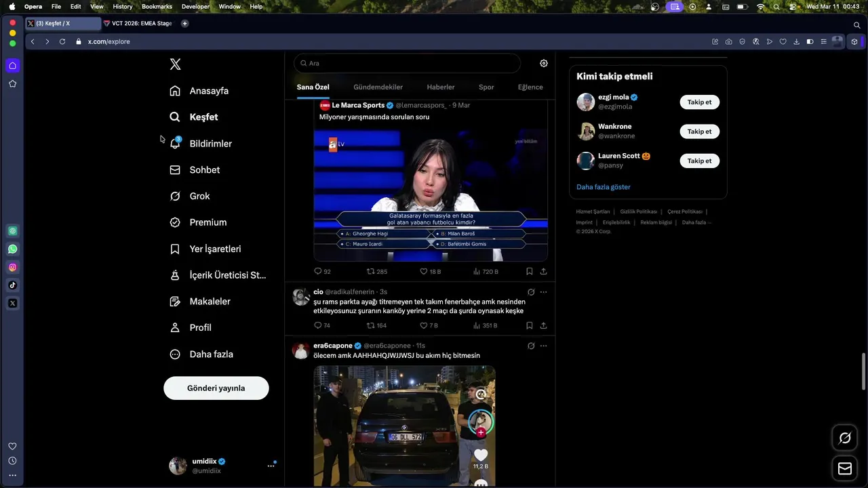Screen dimensions: 868x488
Task: Go to Keşfet explore page
Action: (194, 117)
